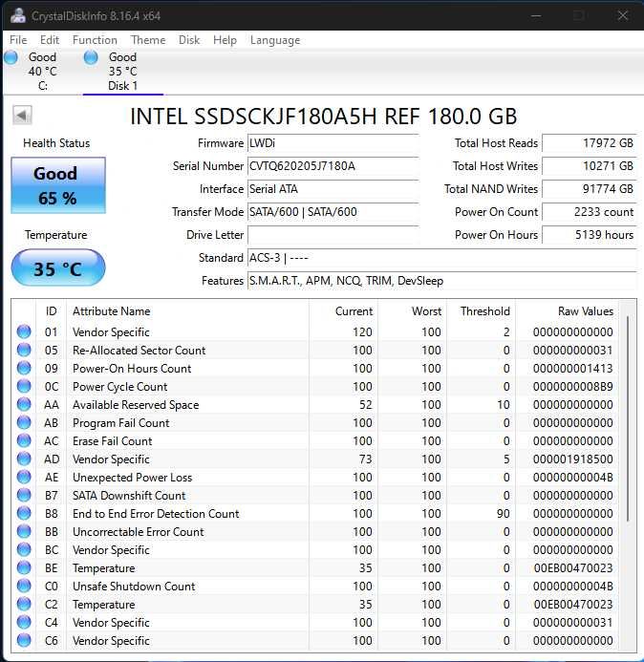This screenshot has height=662, width=644.
Task: Click status orb for End to End Error Detection
Action: click(24, 513)
